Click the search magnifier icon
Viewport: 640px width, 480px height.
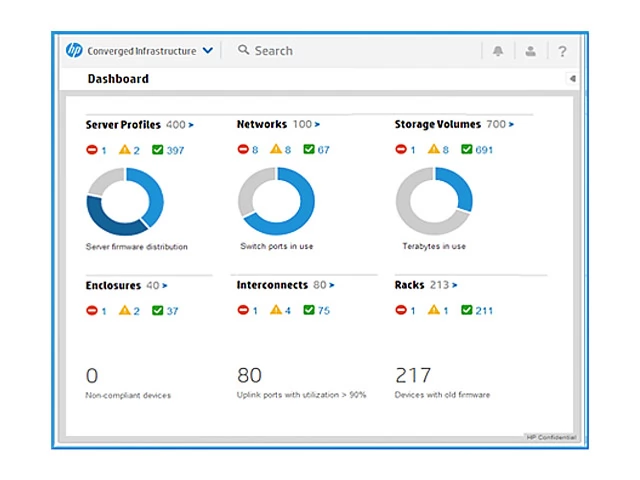[x=243, y=51]
